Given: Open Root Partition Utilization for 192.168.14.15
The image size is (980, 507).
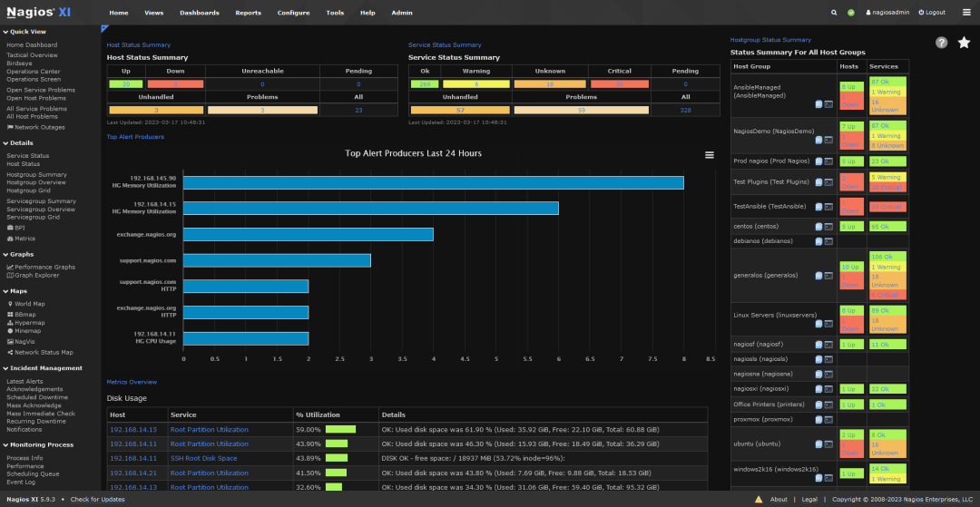Looking at the screenshot, I should click(x=210, y=430).
